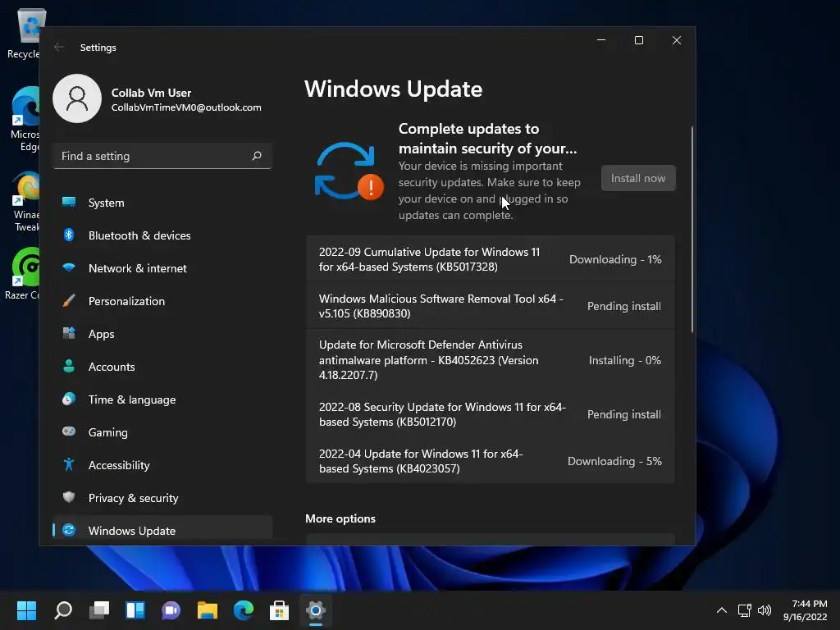
Task: Open the Recycle Bin desktop icon
Action: [x=24, y=34]
